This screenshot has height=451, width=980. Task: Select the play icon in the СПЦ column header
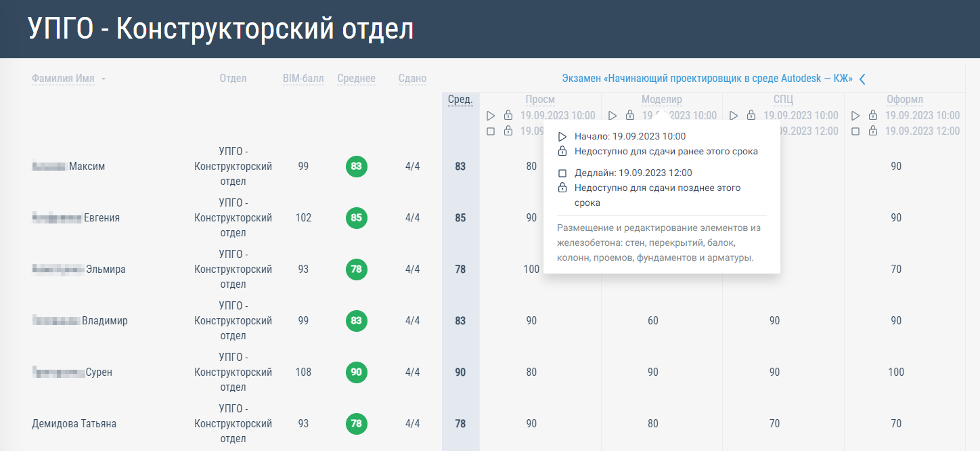[x=734, y=115]
